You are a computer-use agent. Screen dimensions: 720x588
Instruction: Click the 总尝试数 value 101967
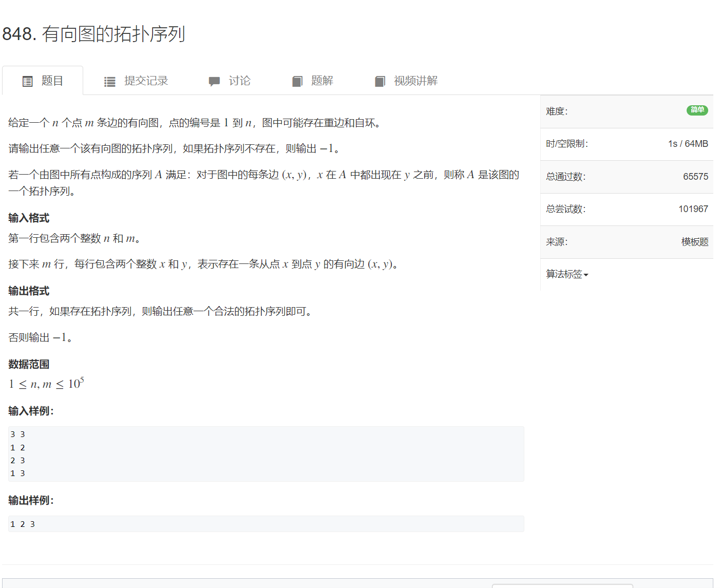tap(693, 209)
